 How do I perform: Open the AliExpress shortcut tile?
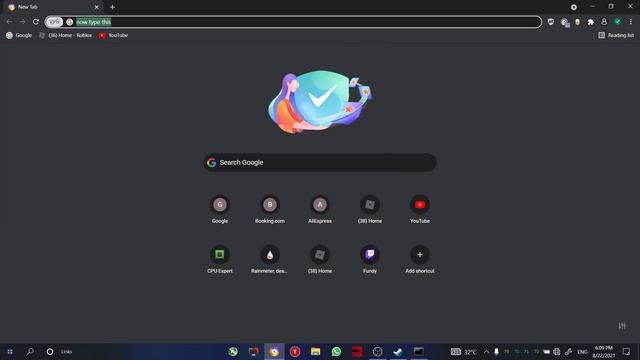(x=320, y=210)
